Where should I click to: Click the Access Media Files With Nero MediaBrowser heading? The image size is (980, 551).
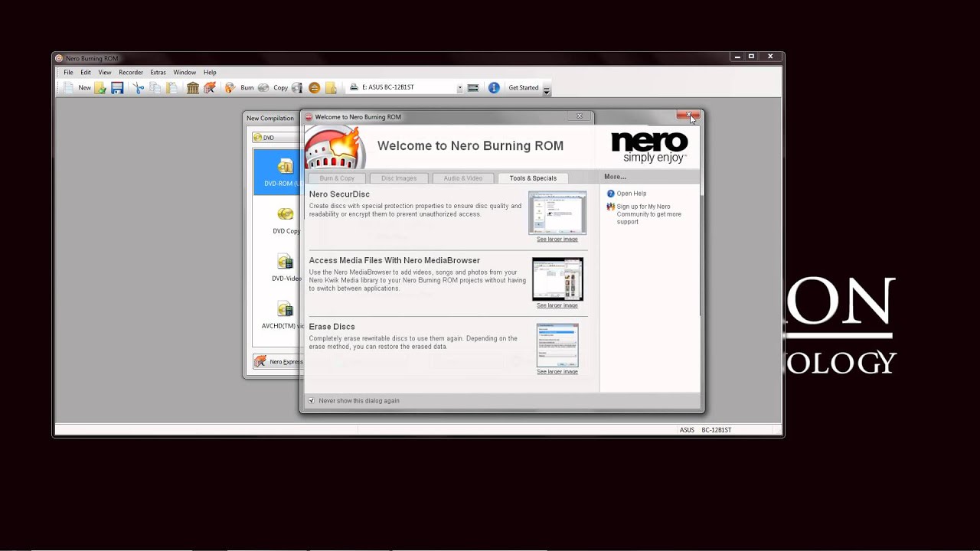[x=394, y=260]
